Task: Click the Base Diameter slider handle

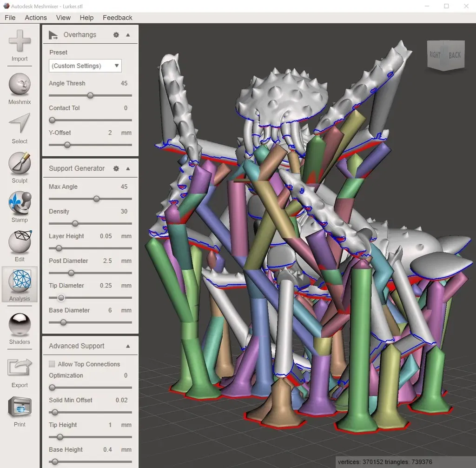Action: pyautogui.click(x=63, y=322)
